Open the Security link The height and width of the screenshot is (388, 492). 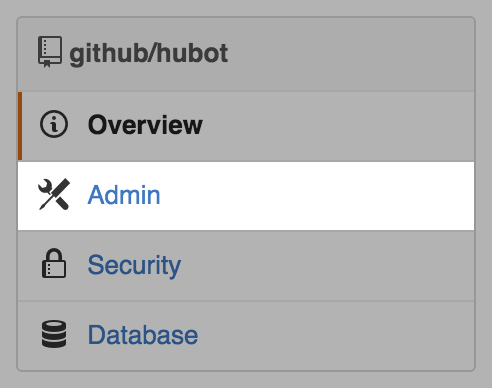[x=134, y=265]
